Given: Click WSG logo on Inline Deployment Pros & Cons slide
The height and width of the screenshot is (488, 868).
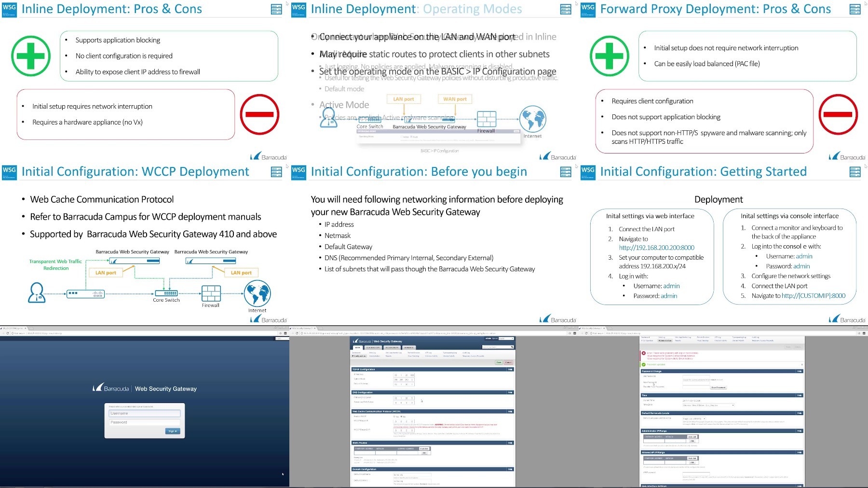Looking at the screenshot, I should [9, 9].
